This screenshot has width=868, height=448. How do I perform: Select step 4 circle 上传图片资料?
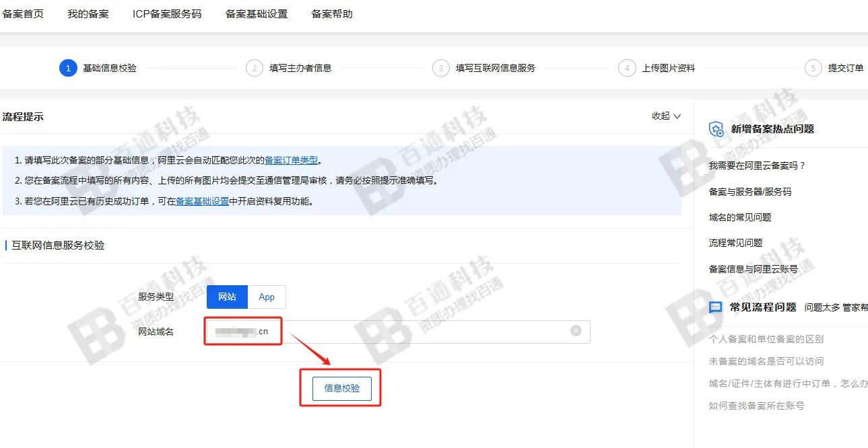[627, 68]
